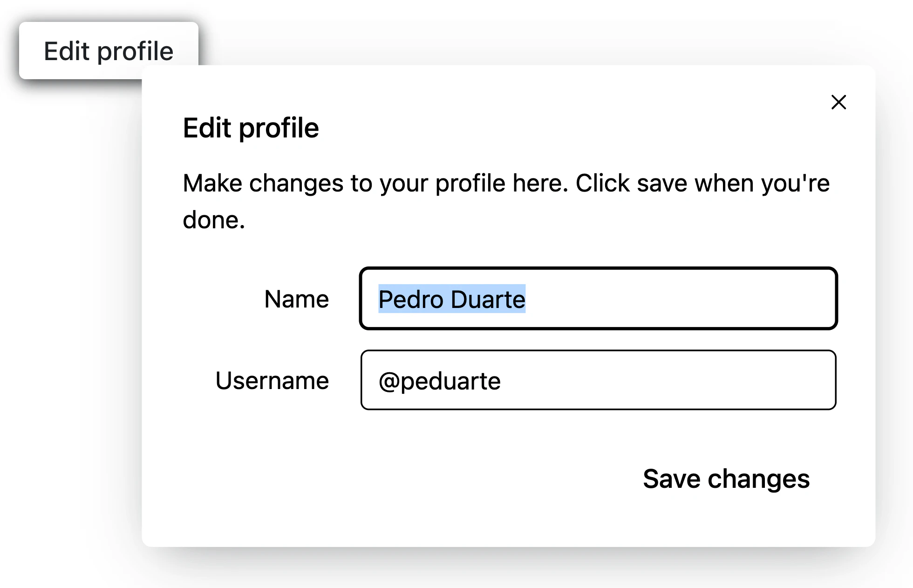The width and height of the screenshot is (913, 588).
Task: Click the Name field label
Action: 296,299
